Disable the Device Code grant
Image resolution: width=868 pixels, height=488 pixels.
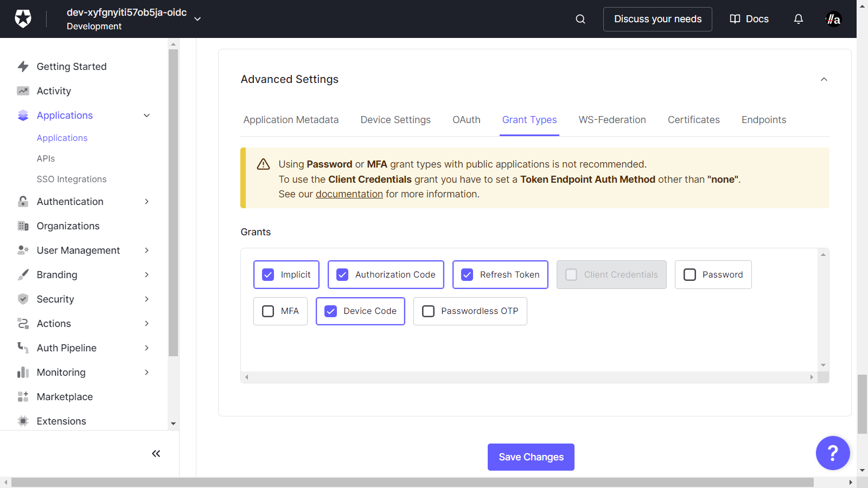click(331, 311)
